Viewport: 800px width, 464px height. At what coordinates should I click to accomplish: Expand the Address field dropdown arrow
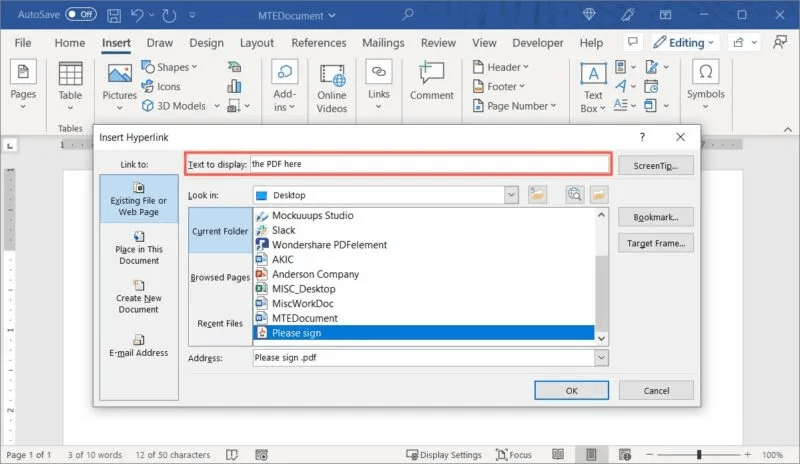[x=602, y=358]
